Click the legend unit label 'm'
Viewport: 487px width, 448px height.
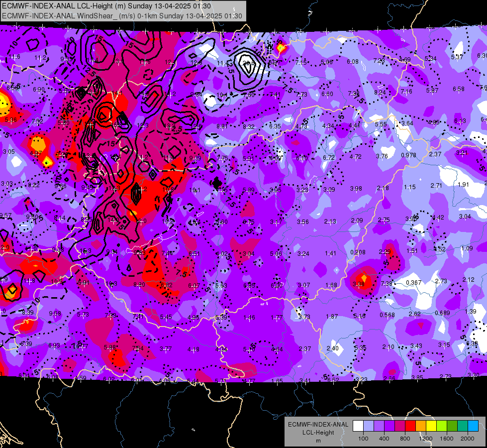click(x=318, y=441)
